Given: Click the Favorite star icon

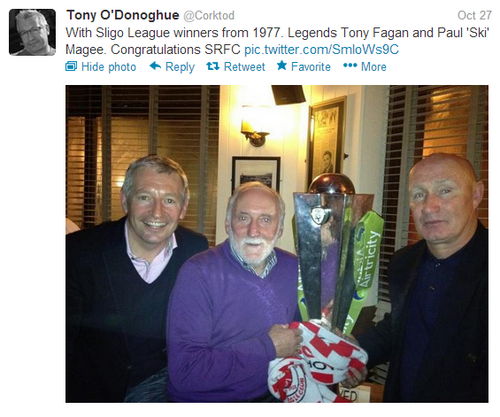Looking at the screenshot, I should [282, 65].
